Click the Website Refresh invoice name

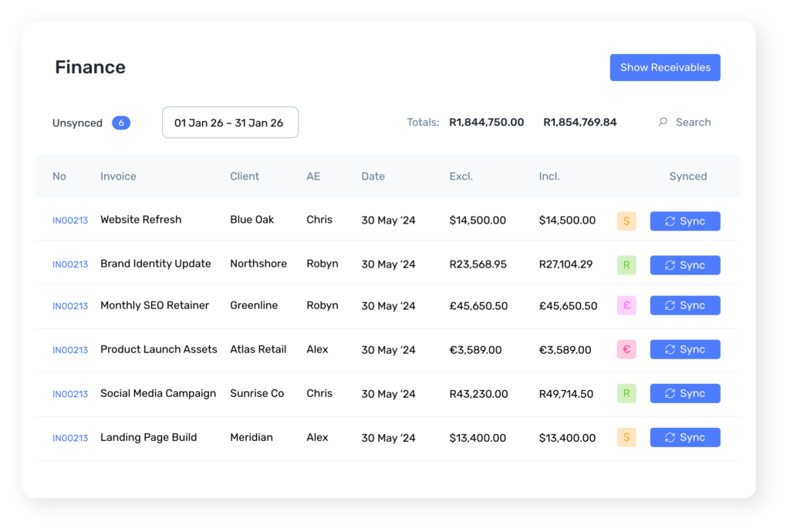tap(140, 220)
